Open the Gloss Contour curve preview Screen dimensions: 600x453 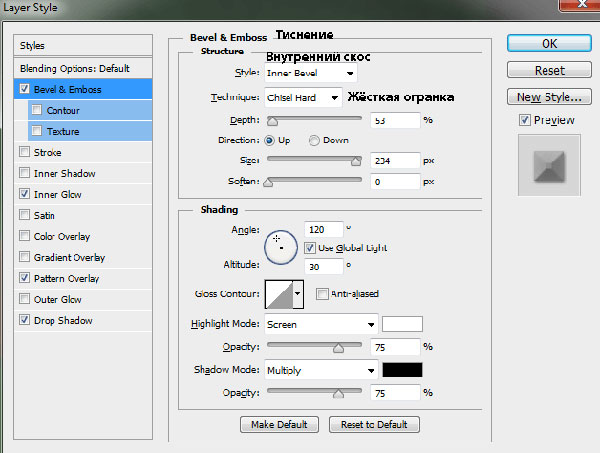tap(279, 294)
